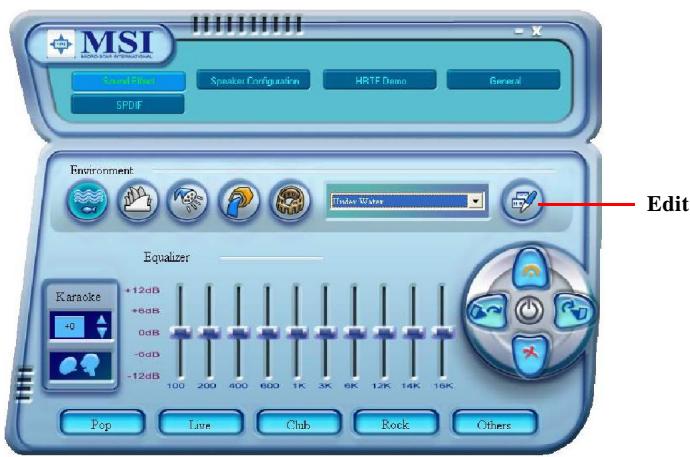
Task: Save equalizer preset via right pad button
Action: [574, 311]
